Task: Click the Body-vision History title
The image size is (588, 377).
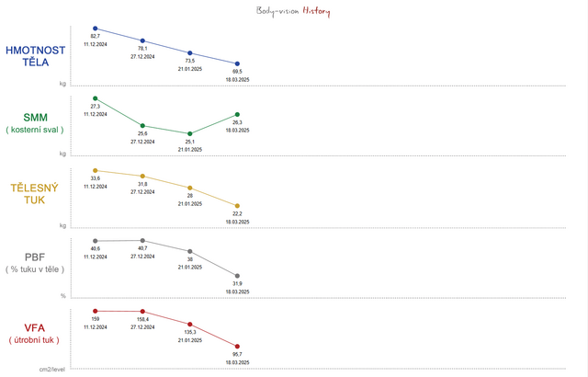Action: (294, 11)
